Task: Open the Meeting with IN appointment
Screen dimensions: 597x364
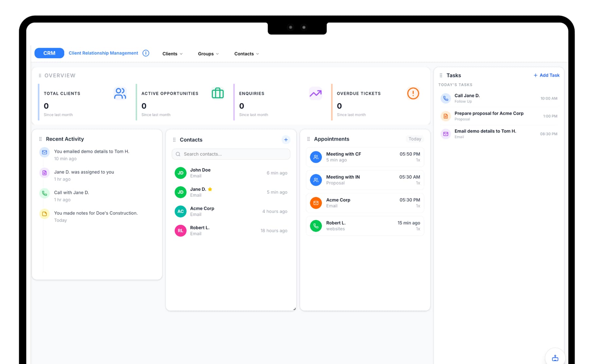Action: tap(365, 180)
